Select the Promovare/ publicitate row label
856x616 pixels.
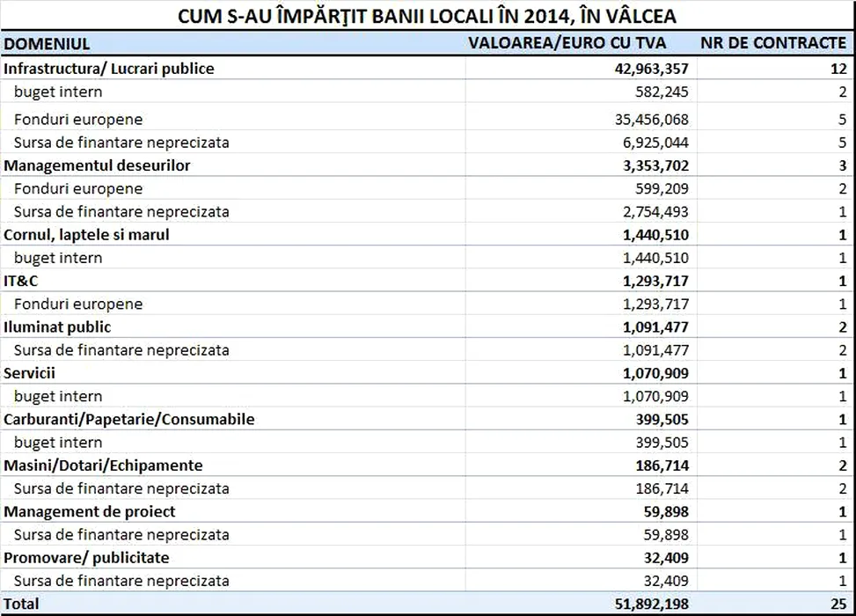click(86, 558)
